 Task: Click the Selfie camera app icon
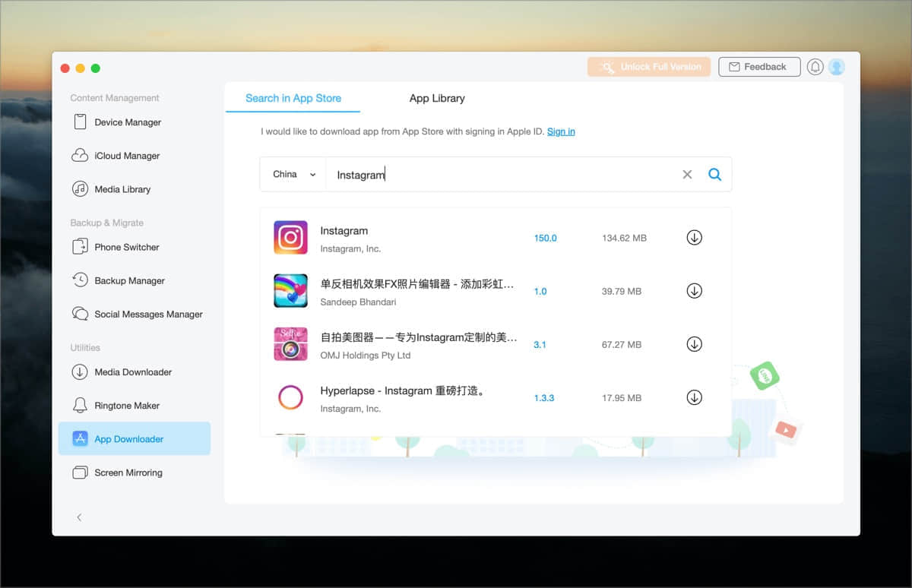point(290,344)
